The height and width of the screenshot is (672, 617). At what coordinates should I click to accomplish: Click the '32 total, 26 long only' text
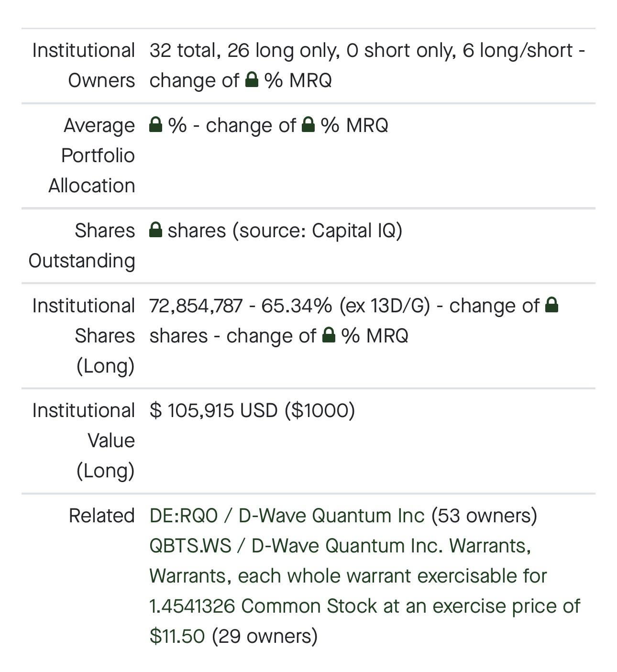point(244,50)
